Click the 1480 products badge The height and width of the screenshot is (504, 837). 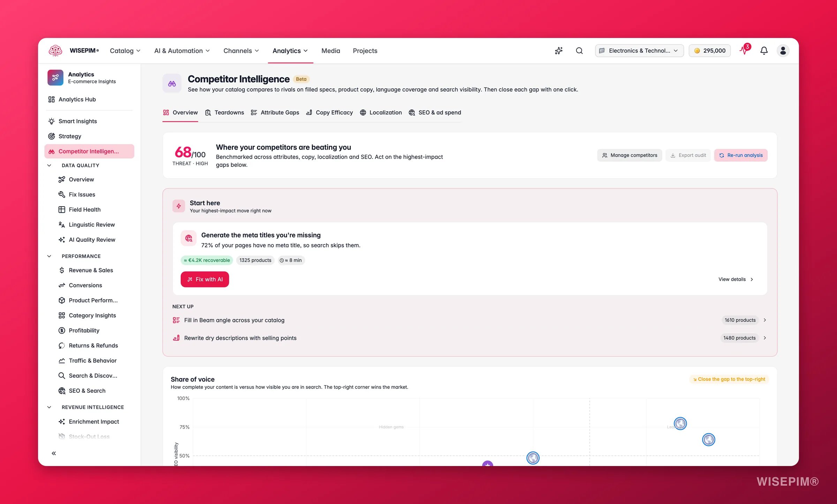(x=739, y=338)
